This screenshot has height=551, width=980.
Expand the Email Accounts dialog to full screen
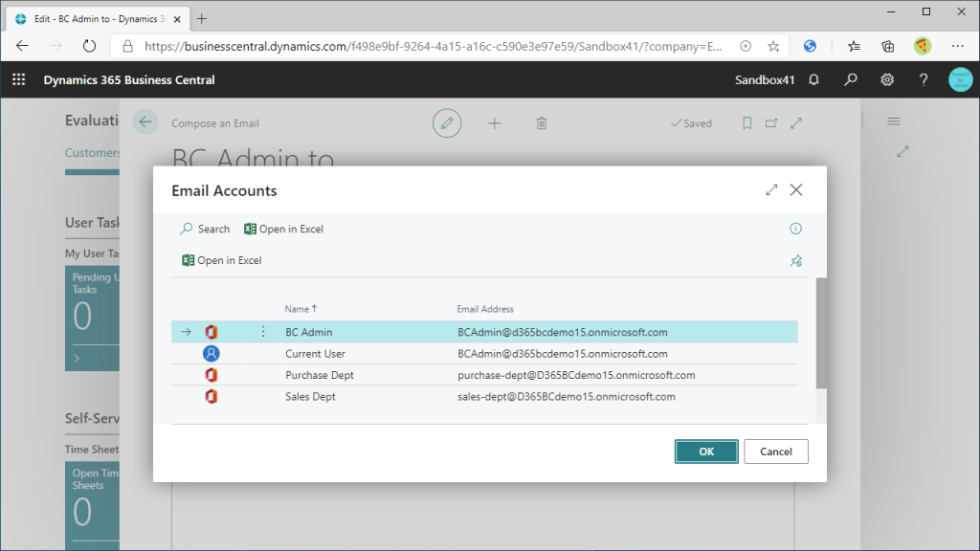click(x=771, y=190)
